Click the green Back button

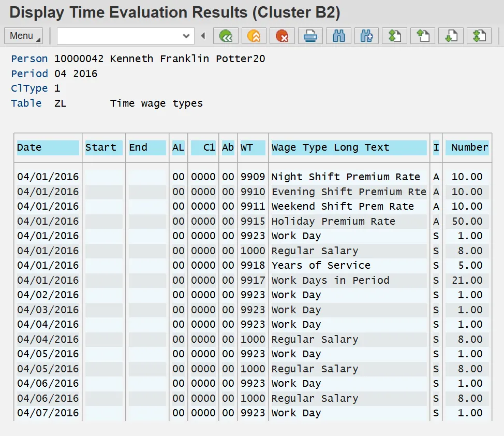pos(226,36)
